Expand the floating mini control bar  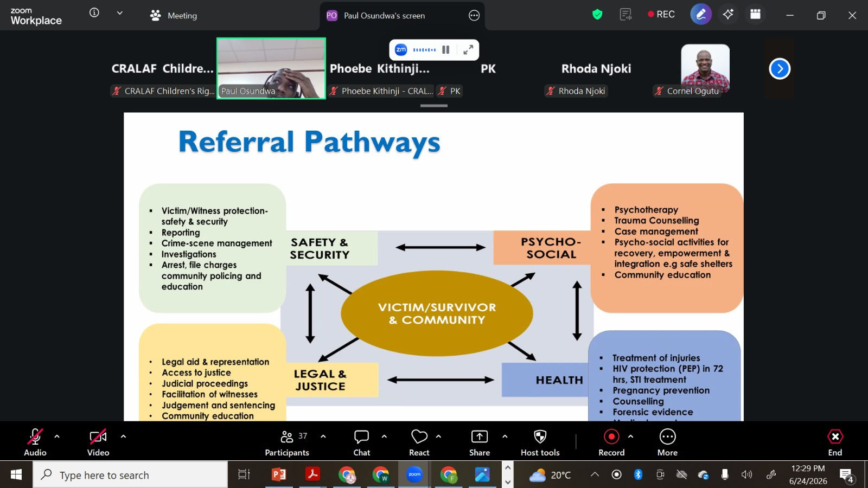coord(468,50)
